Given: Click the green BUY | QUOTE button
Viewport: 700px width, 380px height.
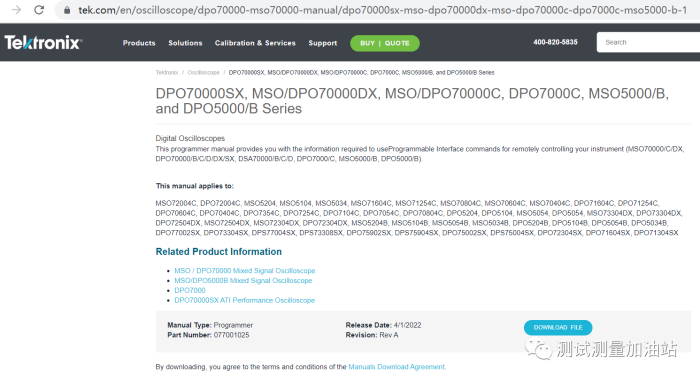Looking at the screenshot, I should (x=385, y=43).
